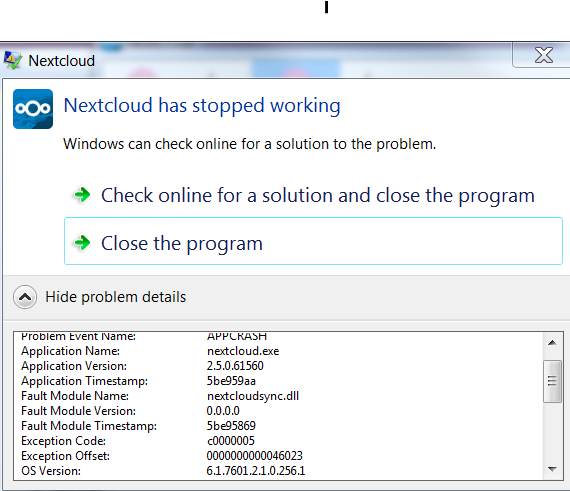
Task: Click Hide problem details label
Action: tap(116, 297)
